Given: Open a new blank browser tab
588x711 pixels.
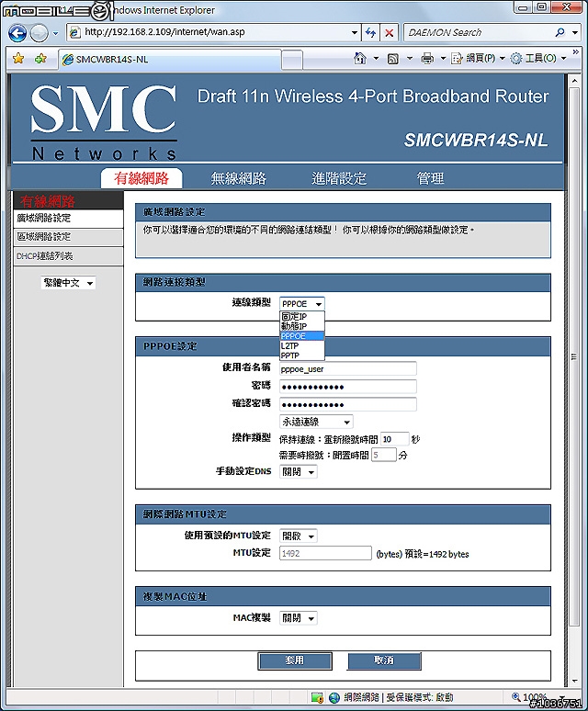Looking at the screenshot, I should pos(292,60).
